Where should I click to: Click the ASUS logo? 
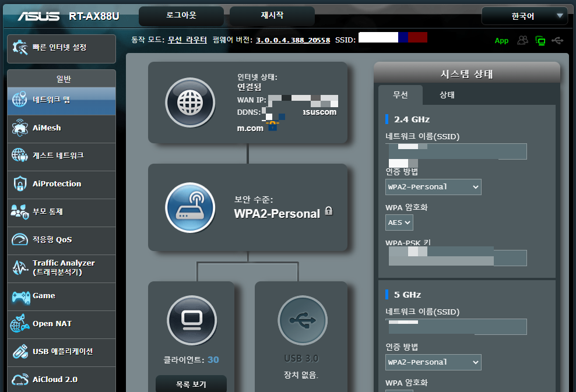point(38,16)
